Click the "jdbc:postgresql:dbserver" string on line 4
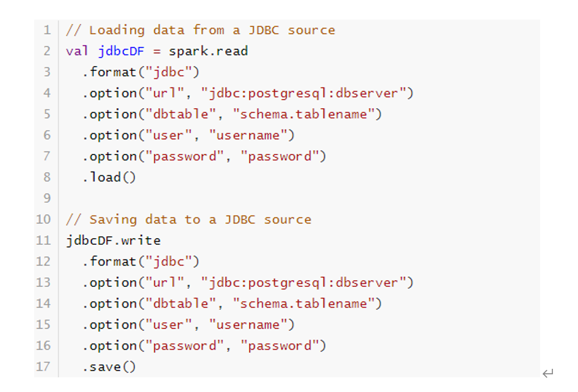578x392 pixels. click(304, 93)
